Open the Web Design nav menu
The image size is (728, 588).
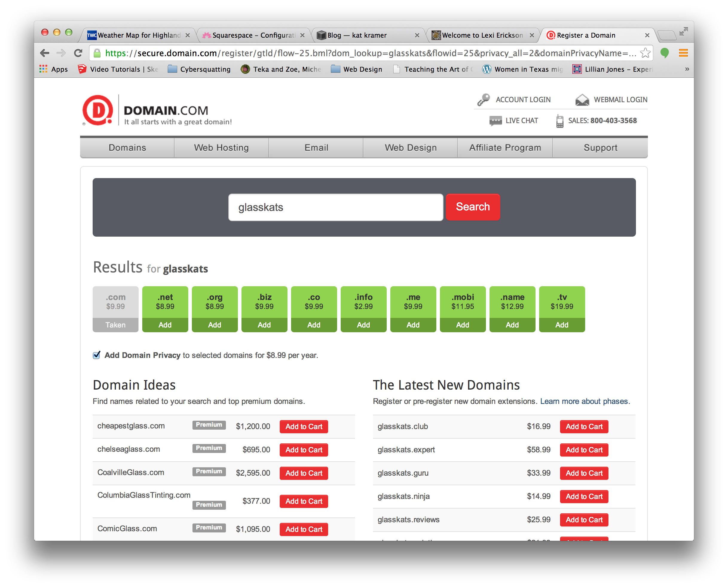pyautogui.click(x=411, y=148)
